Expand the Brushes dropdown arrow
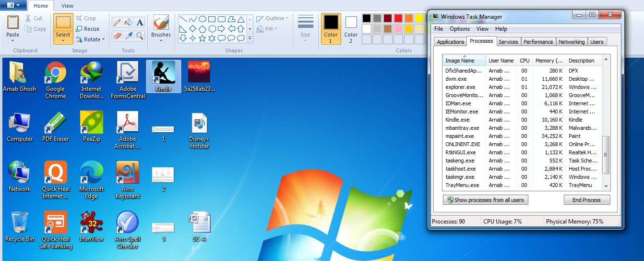 click(x=161, y=41)
